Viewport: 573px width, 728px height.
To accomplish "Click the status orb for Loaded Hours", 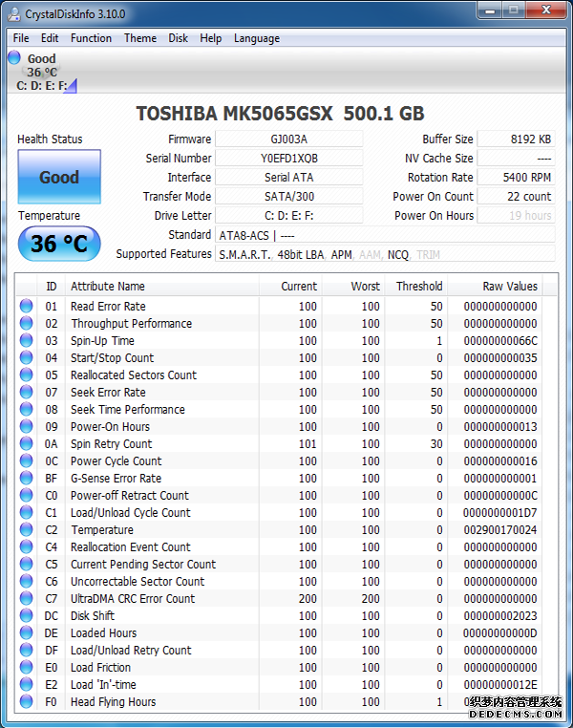I will pos(27,632).
